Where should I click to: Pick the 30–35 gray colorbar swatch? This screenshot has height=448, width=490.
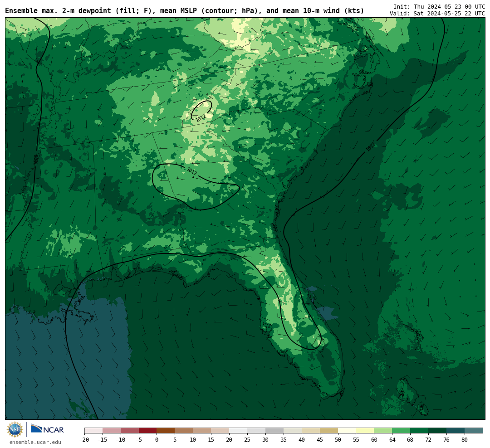[x=274, y=431]
